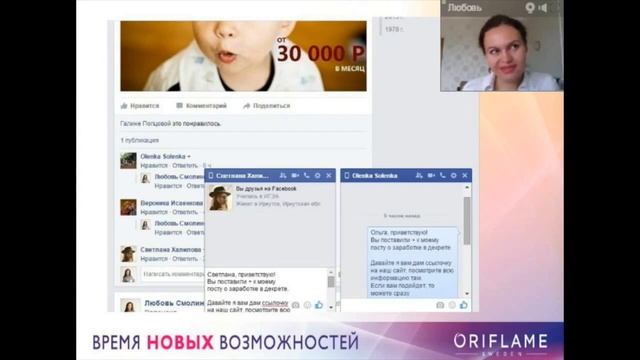Click the thumbs-up icon next to the post's Нравится
The height and width of the screenshot is (360, 640).
pos(124,106)
